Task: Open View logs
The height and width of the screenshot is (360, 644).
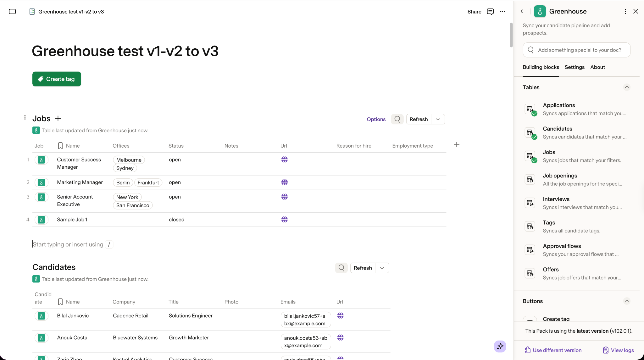Action: [618, 350]
